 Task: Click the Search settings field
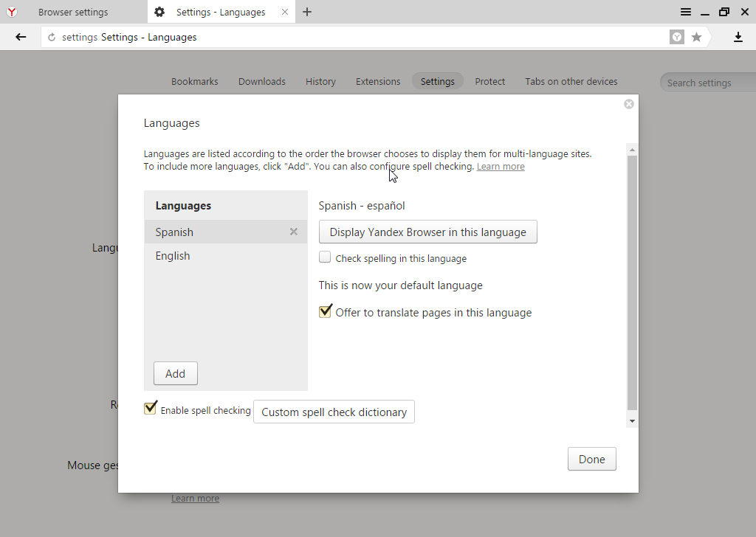tap(708, 83)
